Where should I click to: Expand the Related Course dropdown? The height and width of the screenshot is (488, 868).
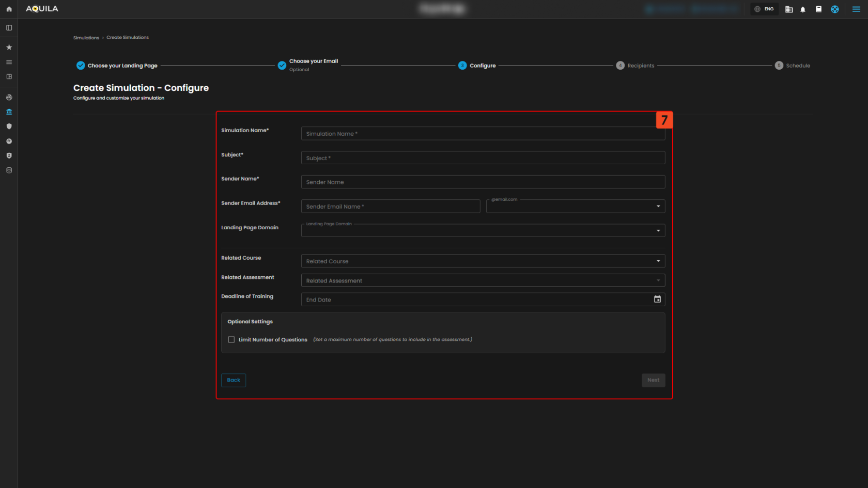click(483, 261)
